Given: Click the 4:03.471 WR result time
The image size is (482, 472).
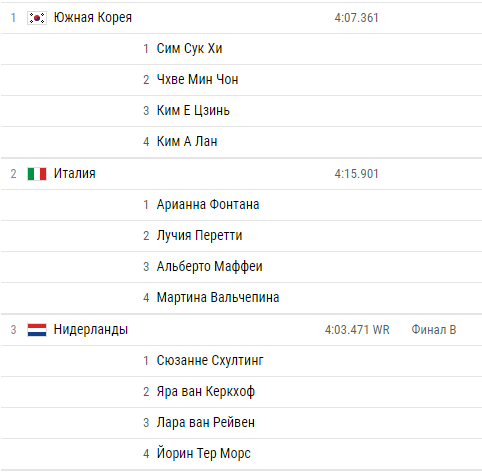Looking at the screenshot, I should point(357,330).
